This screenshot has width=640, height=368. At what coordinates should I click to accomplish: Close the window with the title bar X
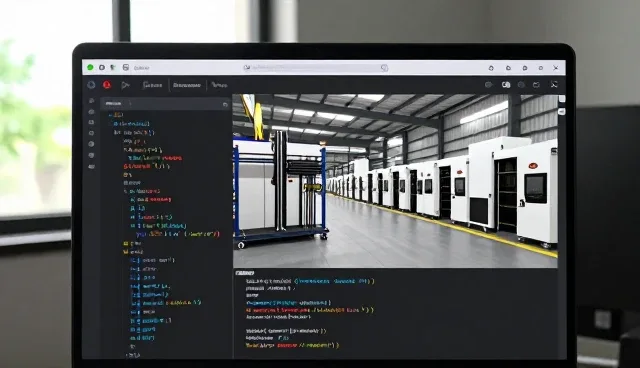tap(556, 68)
